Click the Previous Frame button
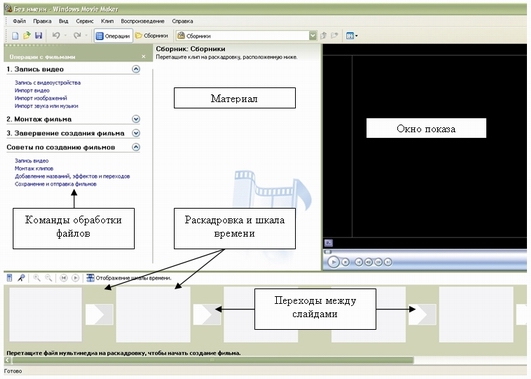 [368, 262]
